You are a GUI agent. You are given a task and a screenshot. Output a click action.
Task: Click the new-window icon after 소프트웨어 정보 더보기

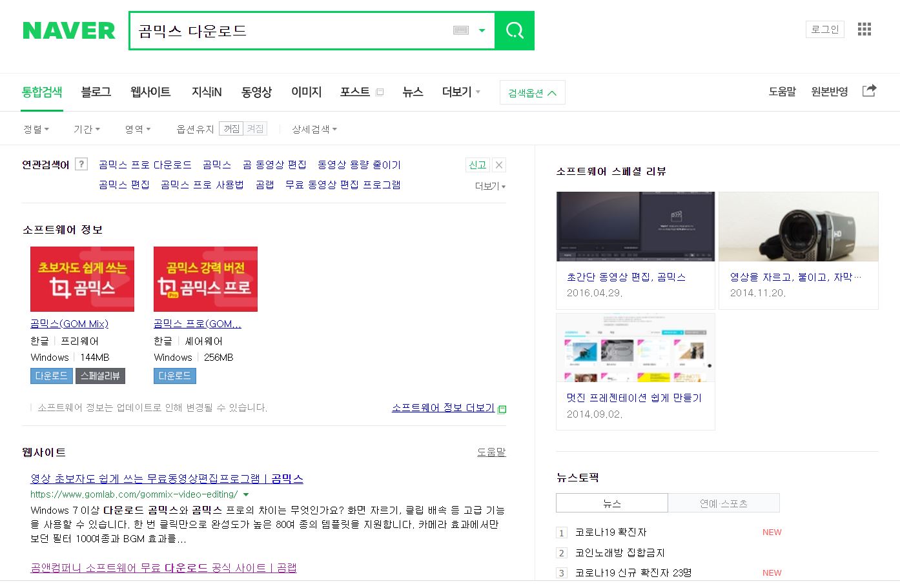pos(502,409)
